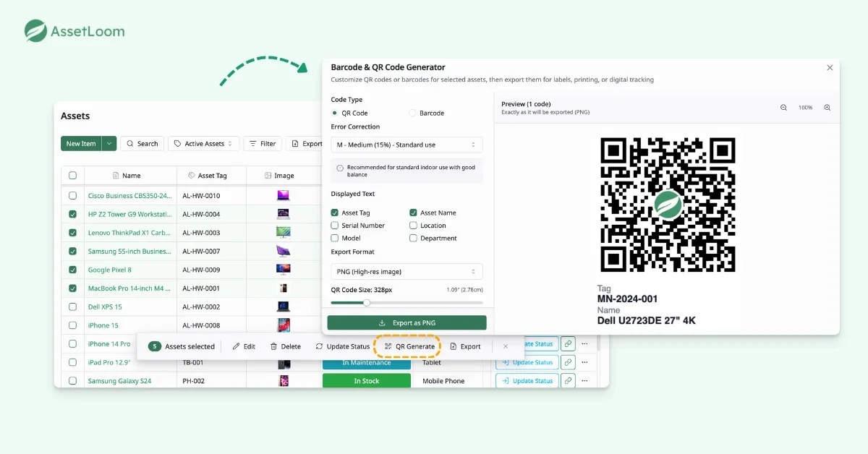The image size is (868, 454).
Task: Enable the Model checkbox
Action: coord(335,238)
